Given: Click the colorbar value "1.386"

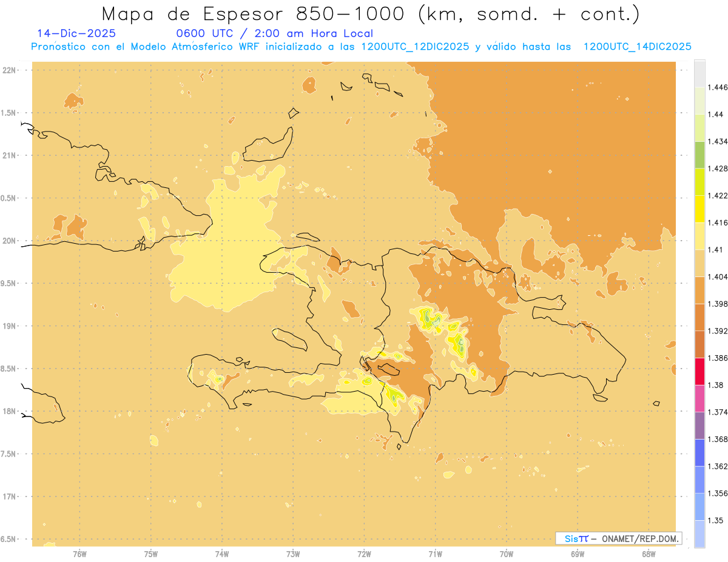Looking at the screenshot, I should point(717,358).
